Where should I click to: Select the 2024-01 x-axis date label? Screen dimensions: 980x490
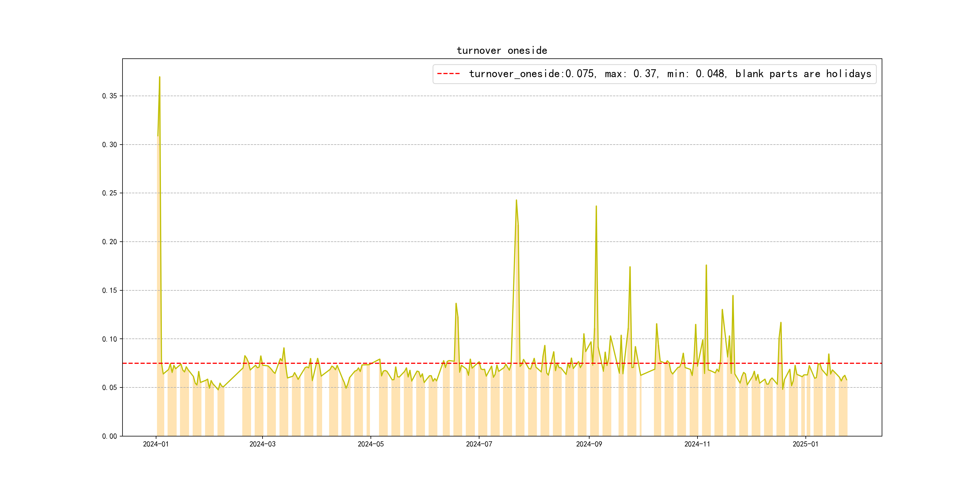pyautogui.click(x=155, y=444)
